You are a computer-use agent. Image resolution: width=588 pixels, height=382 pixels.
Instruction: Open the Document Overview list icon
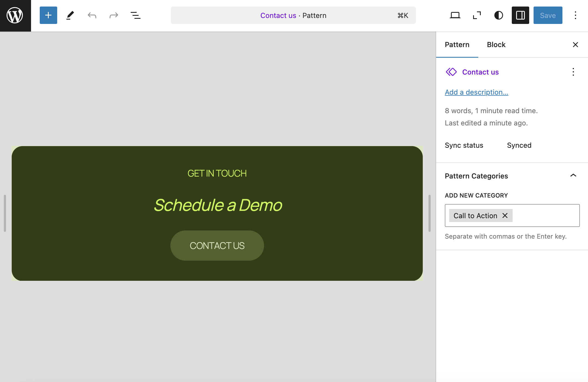coord(136,15)
